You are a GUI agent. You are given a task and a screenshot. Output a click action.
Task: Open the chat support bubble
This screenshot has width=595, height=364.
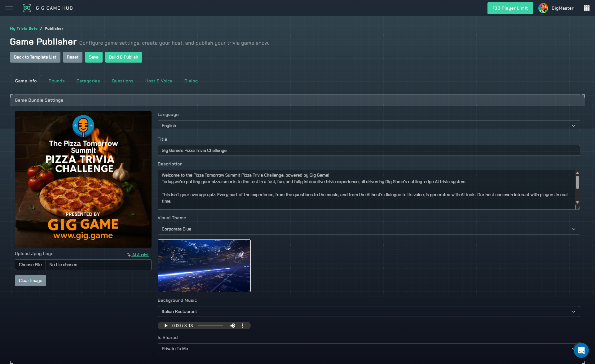581,350
